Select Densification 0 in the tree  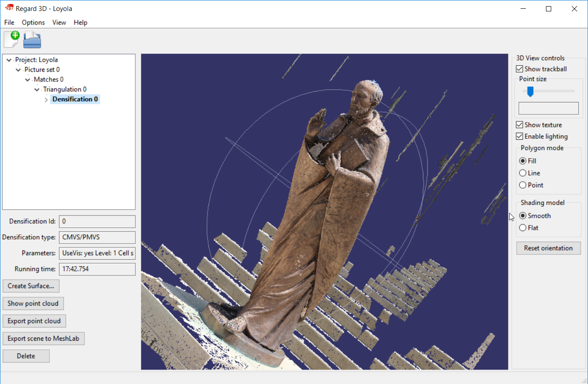click(75, 99)
